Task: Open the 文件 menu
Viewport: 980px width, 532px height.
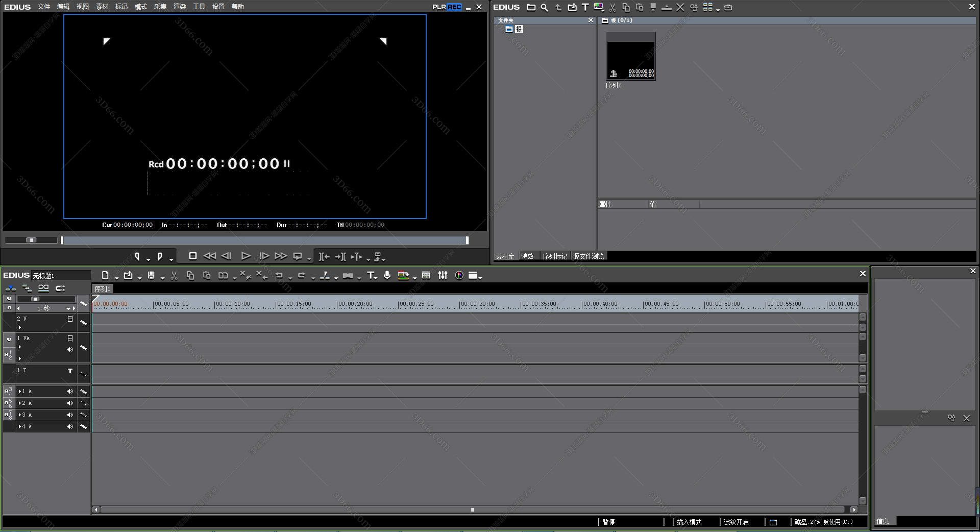Action: tap(44, 7)
